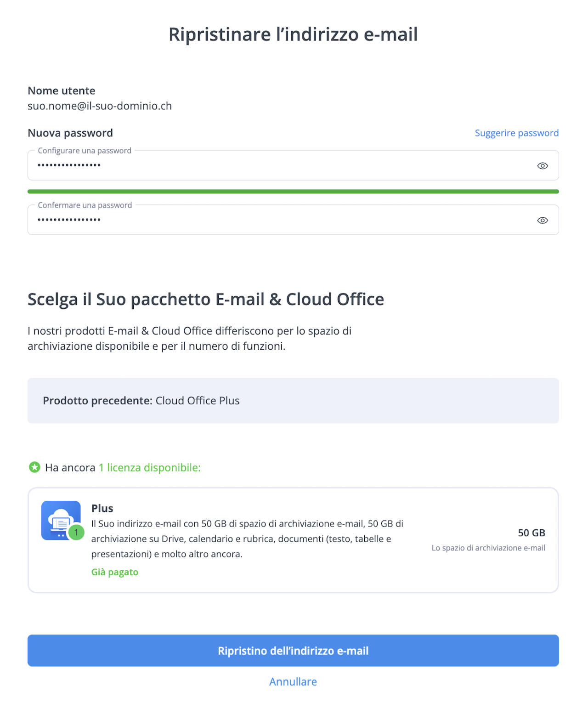
Task: Click the Plus package title
Action: [x=102, y=508]
